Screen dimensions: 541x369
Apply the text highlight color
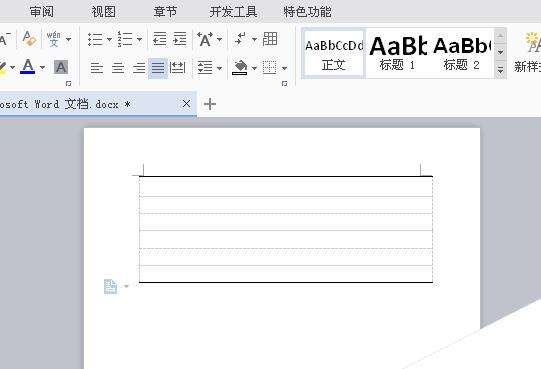(x=2, y=68)
